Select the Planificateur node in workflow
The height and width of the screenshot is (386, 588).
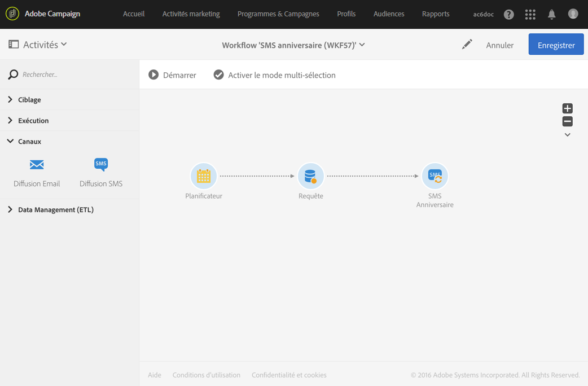(x=204, y=176)
